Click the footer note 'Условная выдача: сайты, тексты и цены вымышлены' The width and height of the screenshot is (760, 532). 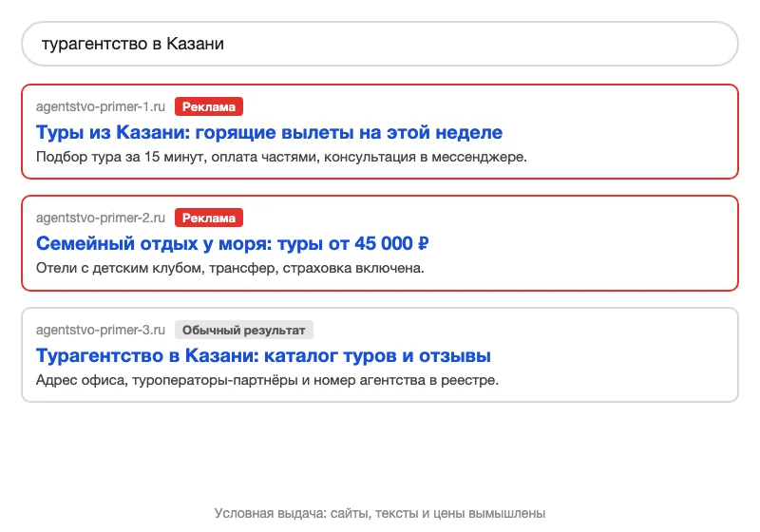coord(379,513)
